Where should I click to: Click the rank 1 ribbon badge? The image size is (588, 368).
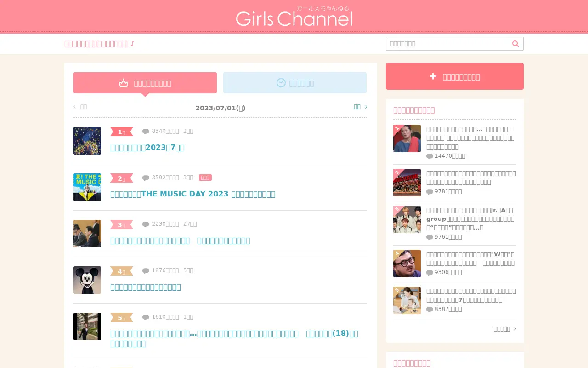pyautogui.click(x=122, y=132)
